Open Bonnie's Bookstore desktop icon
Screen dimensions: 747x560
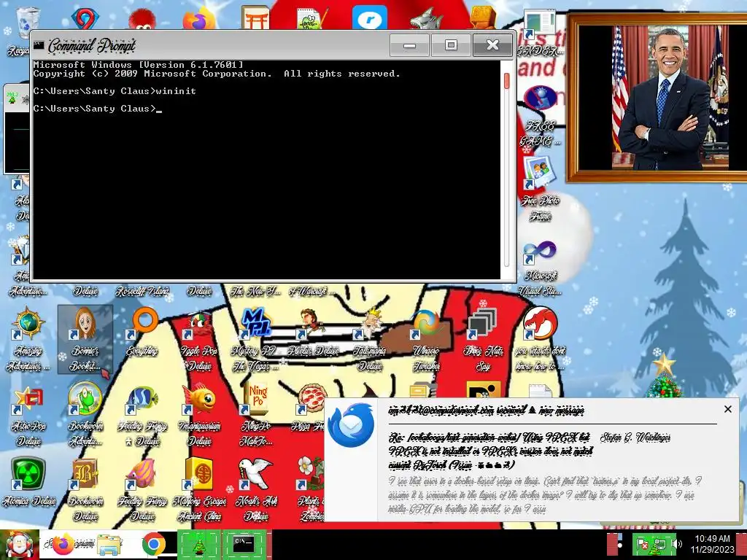(85, 338)
